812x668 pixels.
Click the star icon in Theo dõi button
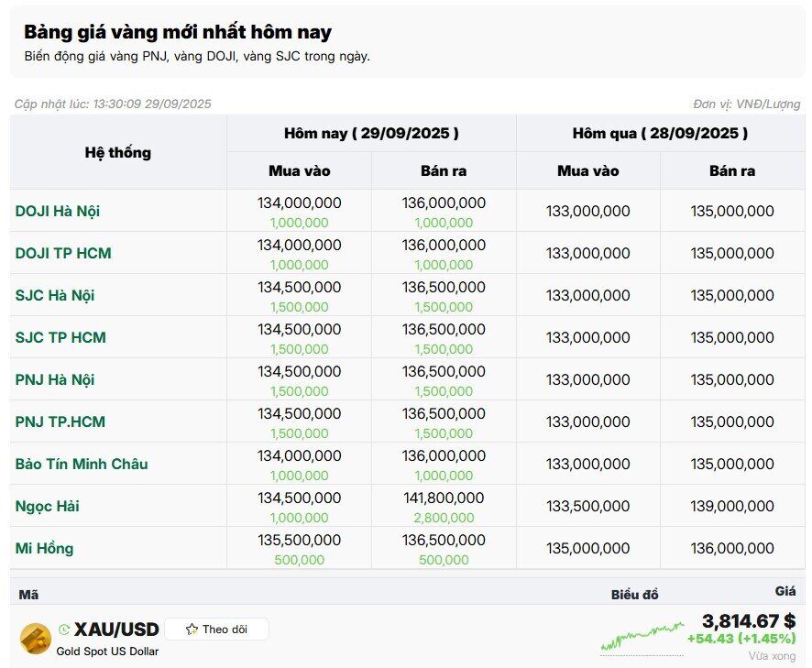[192, 630]
